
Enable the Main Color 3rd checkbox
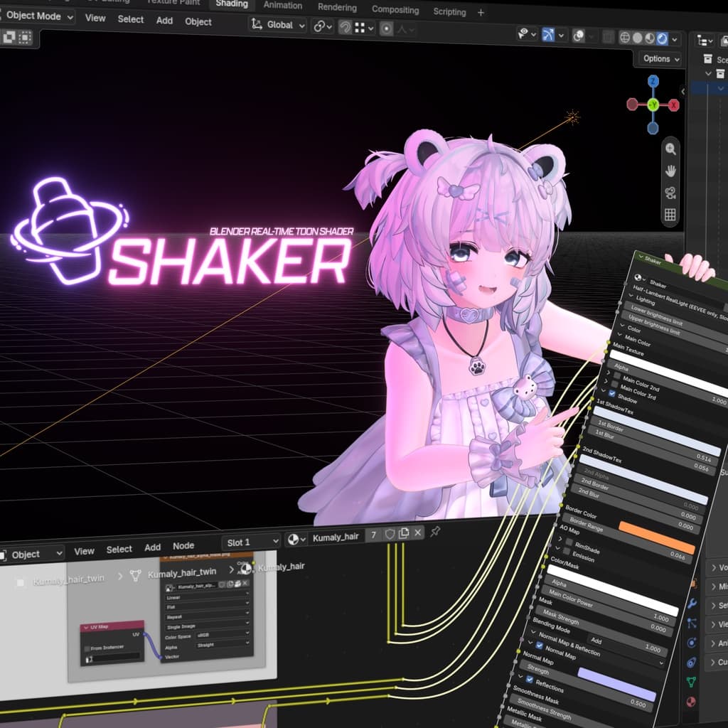pos(615,385)
